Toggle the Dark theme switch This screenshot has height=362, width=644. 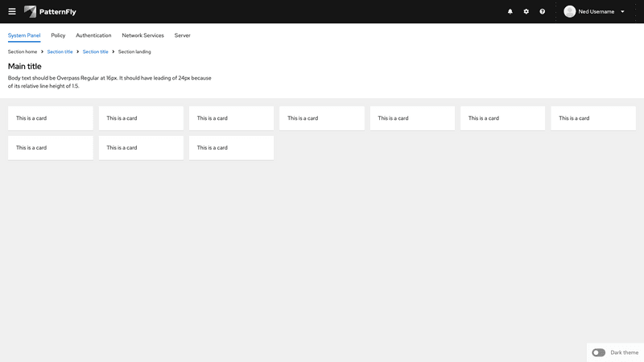point(598,352)
